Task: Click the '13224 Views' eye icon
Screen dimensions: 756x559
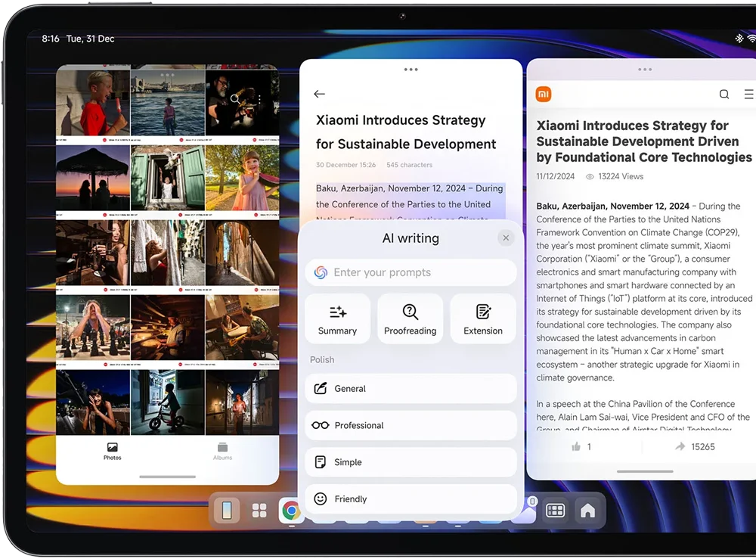Action: pyautogui.click(x=590, y=177)
